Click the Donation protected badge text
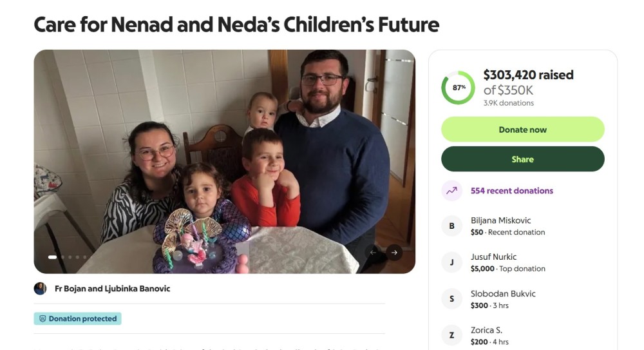This screenshot has width=644, height=350. (x=82, y=318)
